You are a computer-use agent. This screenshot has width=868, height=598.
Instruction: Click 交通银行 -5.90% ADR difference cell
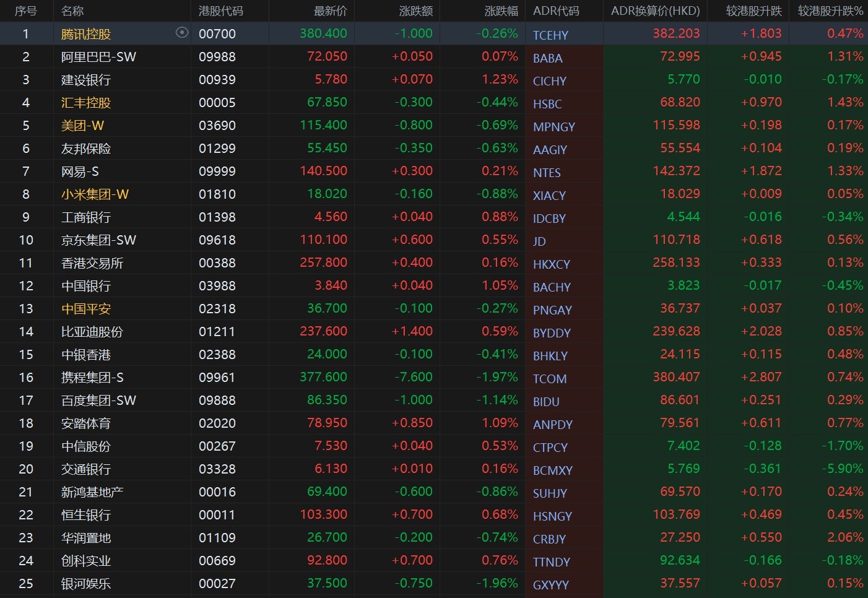coord(842,469)
